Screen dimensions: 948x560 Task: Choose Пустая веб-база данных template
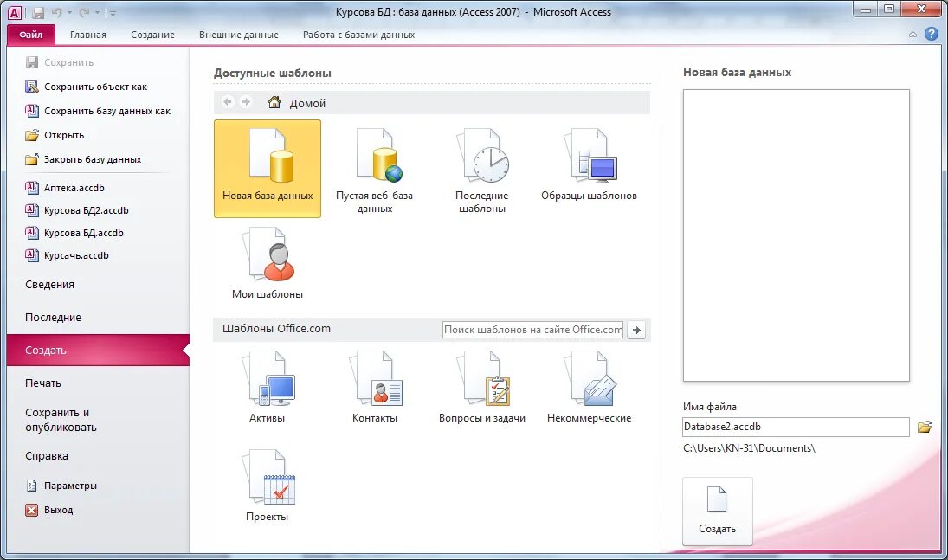(x=374, y=171)
